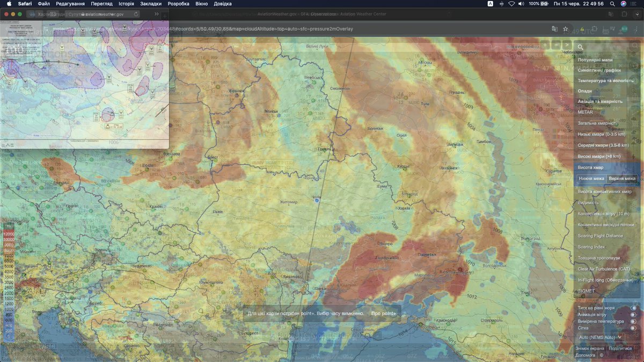
Task: Open the Safari menu in menu bar
Action: click(25, 4)
